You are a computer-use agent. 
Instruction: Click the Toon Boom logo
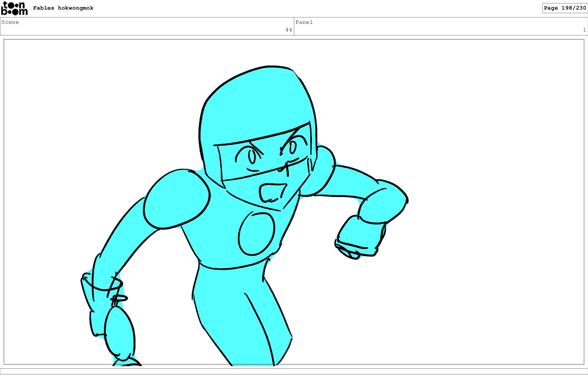[x=14, y=8]
